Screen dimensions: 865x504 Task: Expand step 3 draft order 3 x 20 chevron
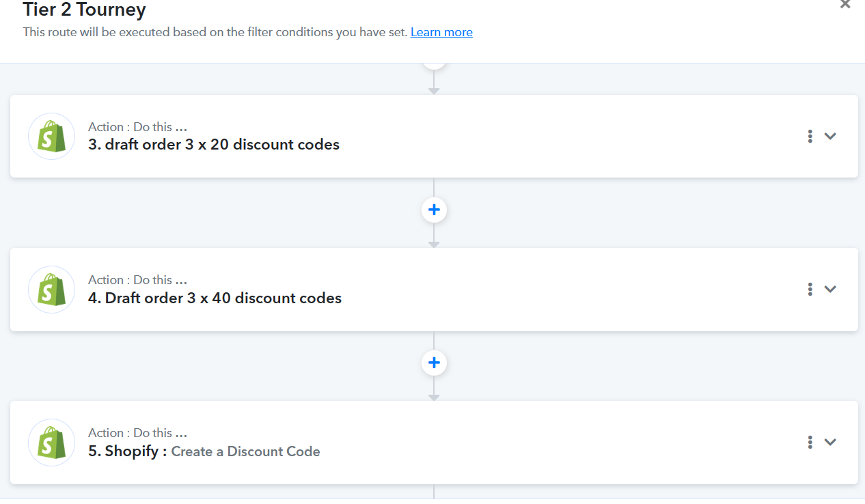(x=830, y=136)
